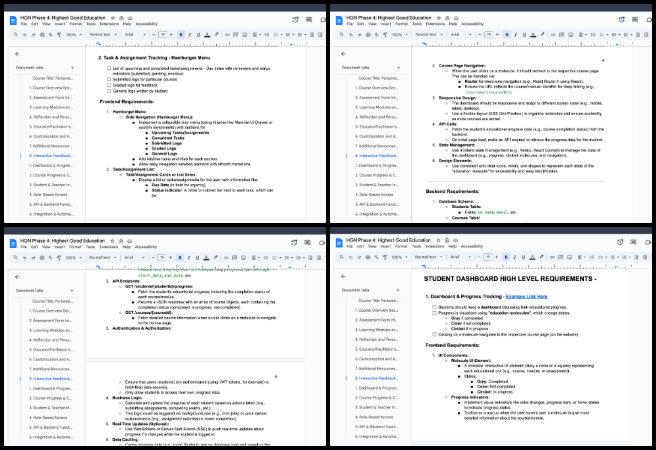Open checklist dropdown in API Endpoints window
Screen dimensions: 656x450
277,258
